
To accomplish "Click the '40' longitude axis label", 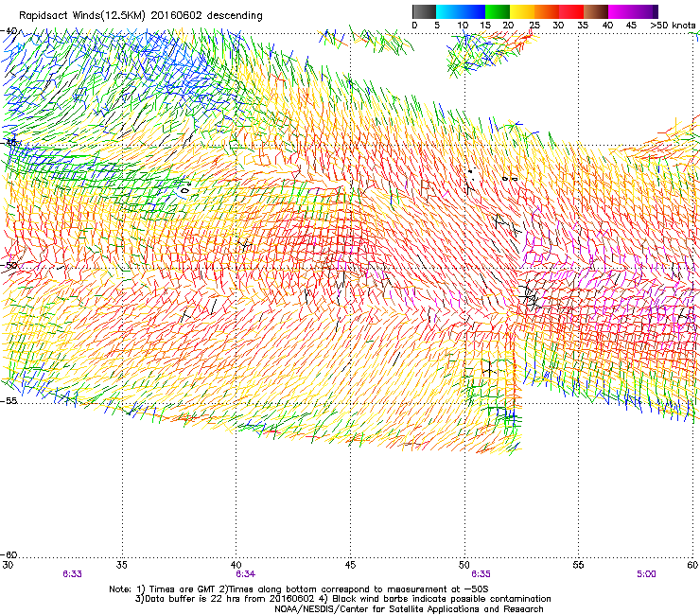I will point(236,565).
